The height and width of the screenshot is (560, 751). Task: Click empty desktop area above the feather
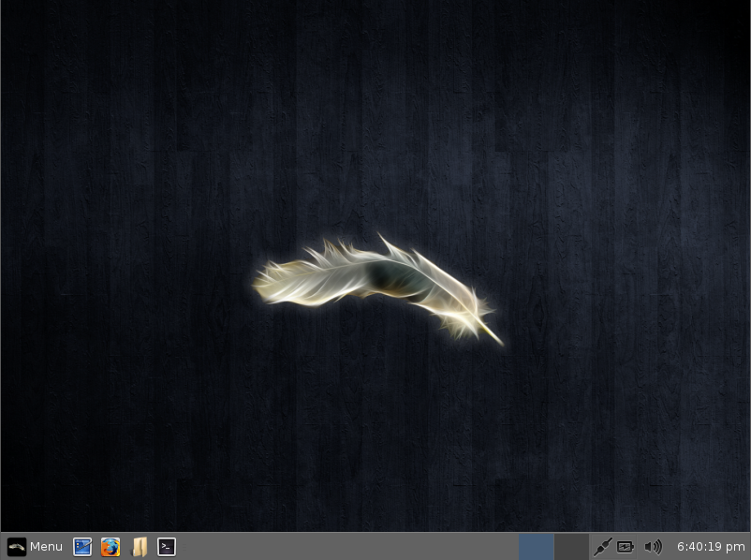[375, 120]
